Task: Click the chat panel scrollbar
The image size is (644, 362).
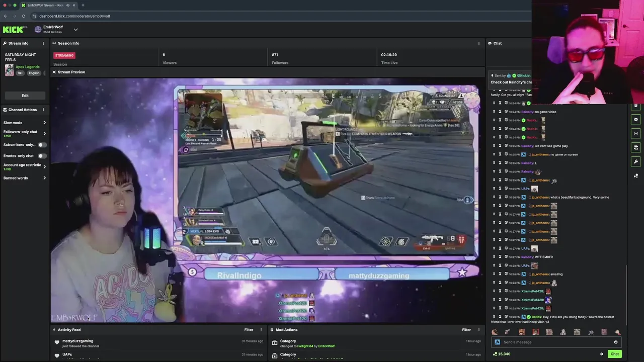Action: pyautogui.click(x=626, y=294)
